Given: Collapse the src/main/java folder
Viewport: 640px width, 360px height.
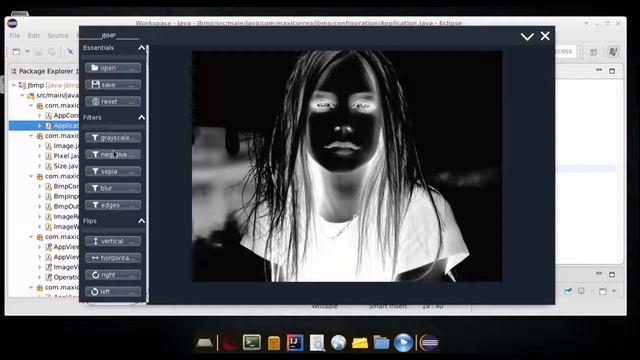Looking at the screenshot, I should pos(22,96).
